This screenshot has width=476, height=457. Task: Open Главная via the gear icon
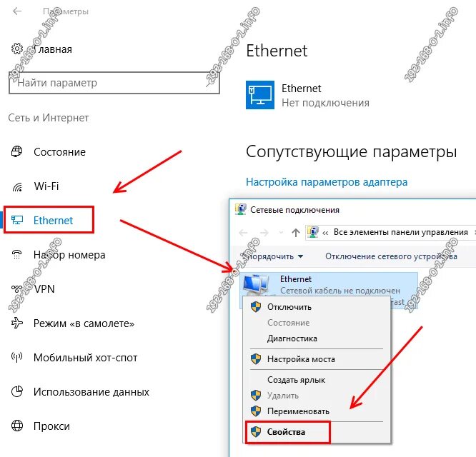pos(17,49)
